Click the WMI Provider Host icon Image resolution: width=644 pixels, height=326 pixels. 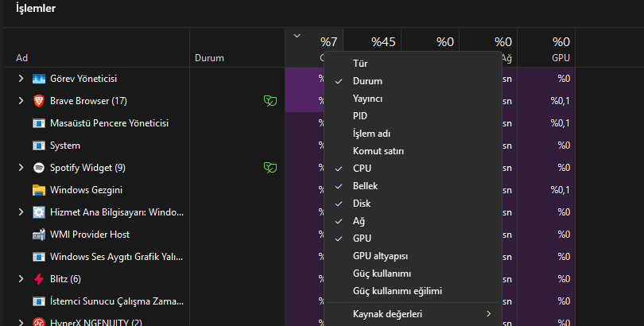[x=39, y=235]
